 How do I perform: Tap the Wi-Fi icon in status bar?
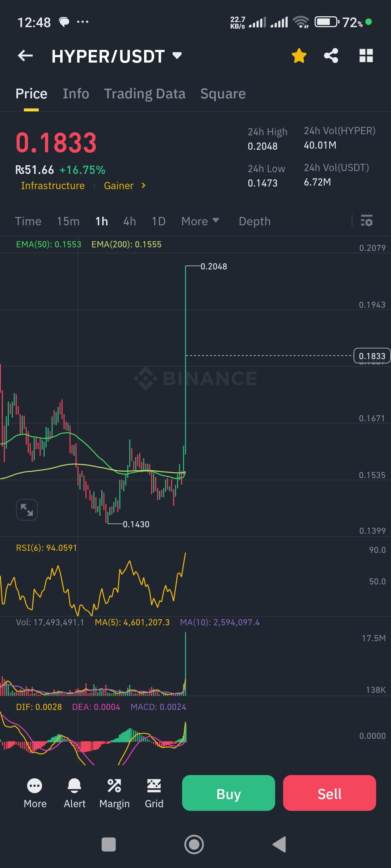tap(301, 22)
